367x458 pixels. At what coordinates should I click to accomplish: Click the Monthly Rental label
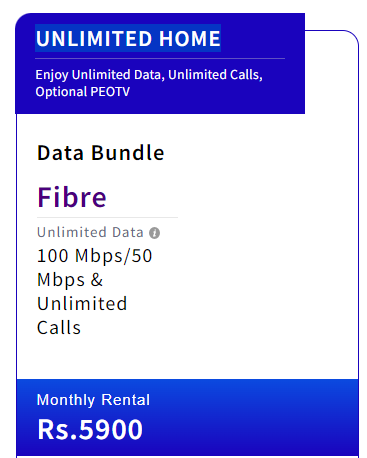coord(93,400)
